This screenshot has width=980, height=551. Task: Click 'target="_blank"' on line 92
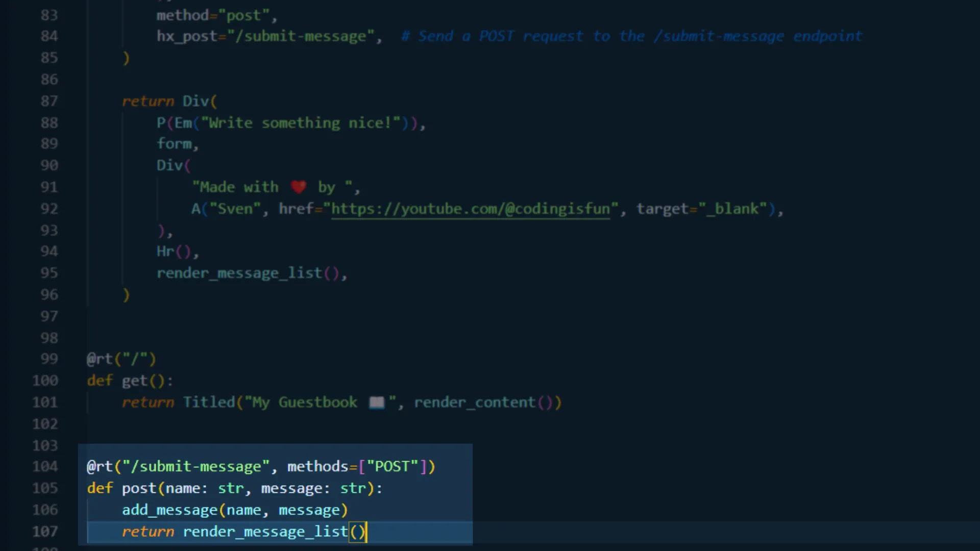point(702,209)
